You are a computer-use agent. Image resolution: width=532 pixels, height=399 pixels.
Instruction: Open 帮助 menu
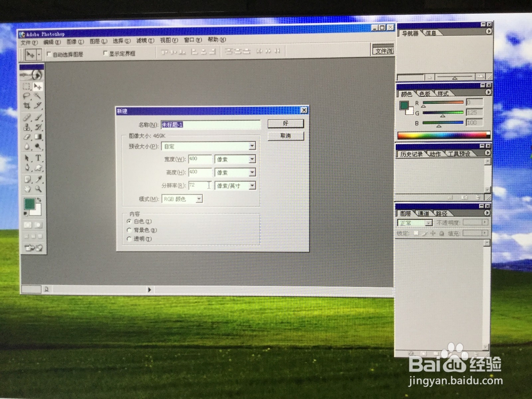[217, 40]
